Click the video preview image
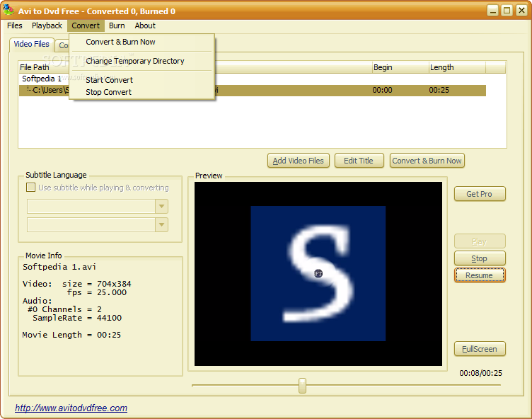532x419 pixels. [318, 274]
